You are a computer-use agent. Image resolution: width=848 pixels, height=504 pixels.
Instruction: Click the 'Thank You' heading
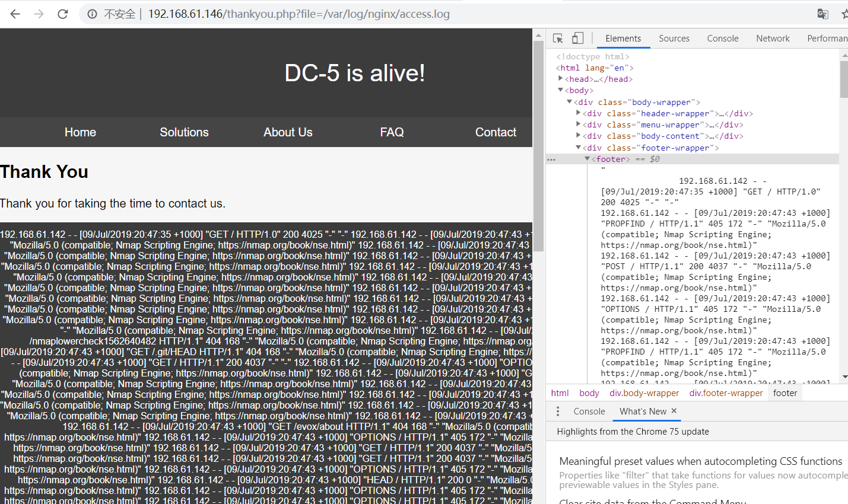click(45, 172)
